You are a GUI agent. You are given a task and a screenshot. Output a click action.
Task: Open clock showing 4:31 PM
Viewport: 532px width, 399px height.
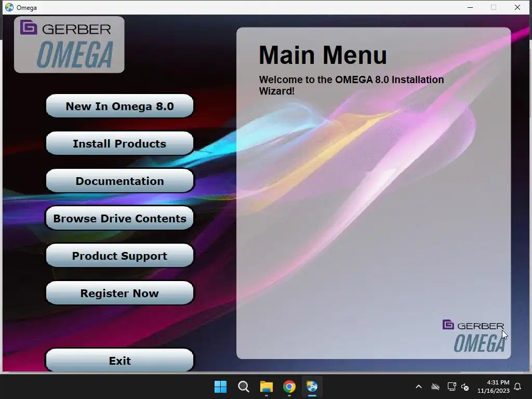(x=494, y=387)
